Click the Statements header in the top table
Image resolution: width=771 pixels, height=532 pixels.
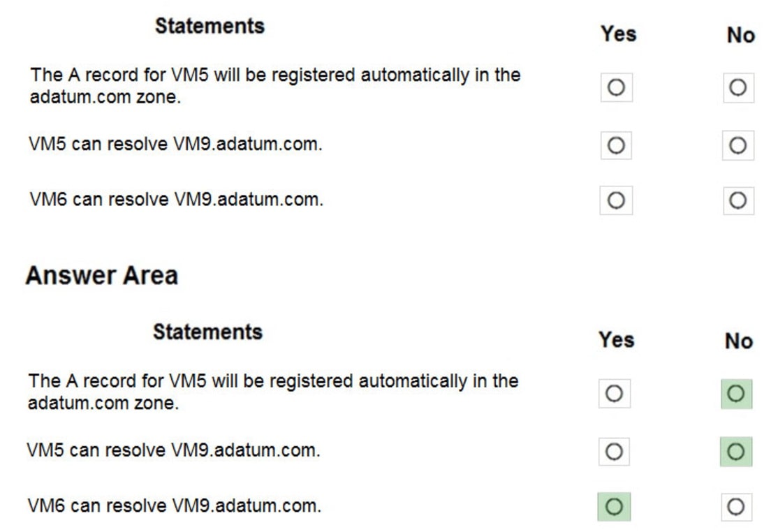[210, 25]
